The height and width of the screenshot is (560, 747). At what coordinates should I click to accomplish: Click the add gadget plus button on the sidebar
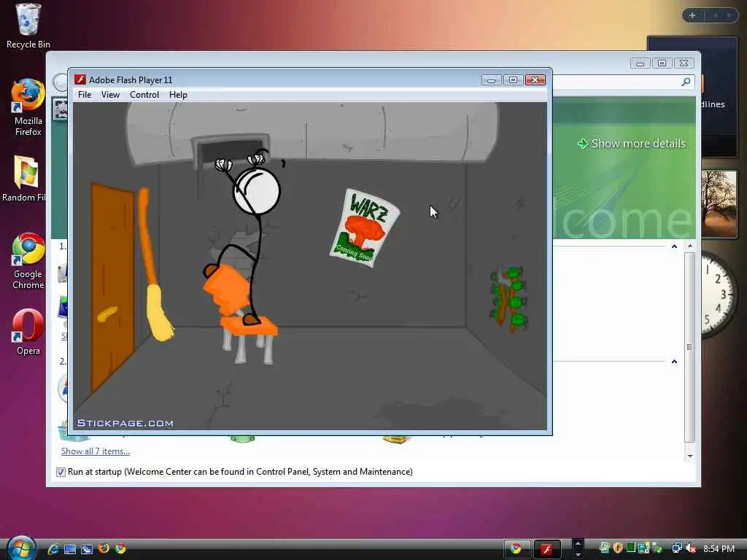tap(693, 15)
